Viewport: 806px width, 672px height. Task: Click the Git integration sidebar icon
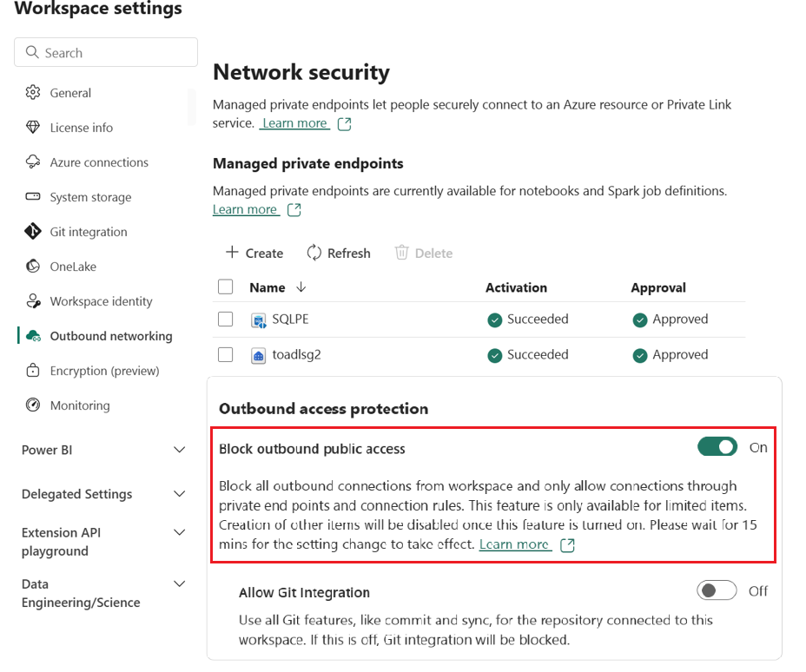tap(33, 232)
